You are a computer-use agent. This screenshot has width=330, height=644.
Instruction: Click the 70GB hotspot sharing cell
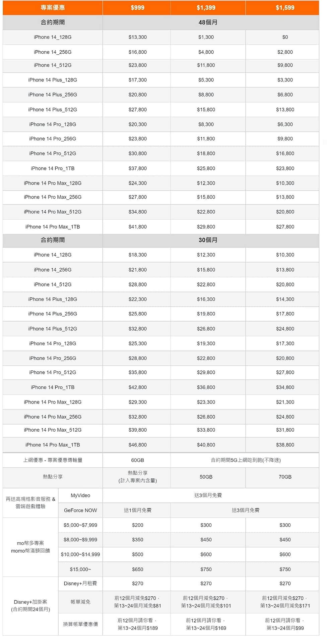point(285,477)
